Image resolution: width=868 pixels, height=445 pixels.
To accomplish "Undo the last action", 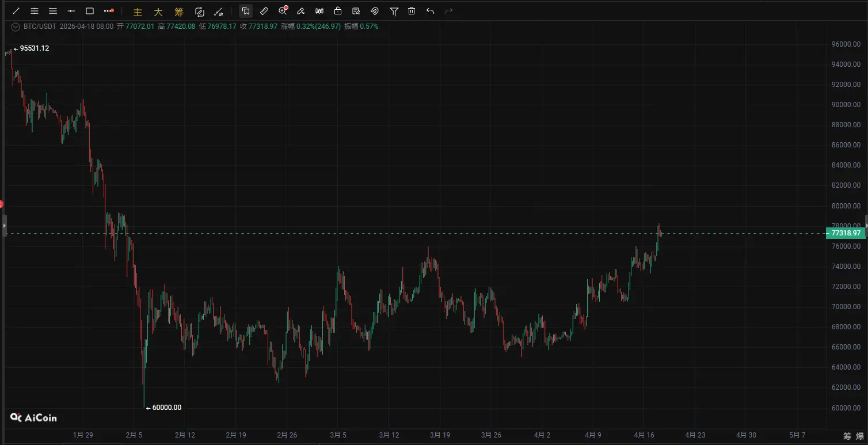I will click(430, 11).
